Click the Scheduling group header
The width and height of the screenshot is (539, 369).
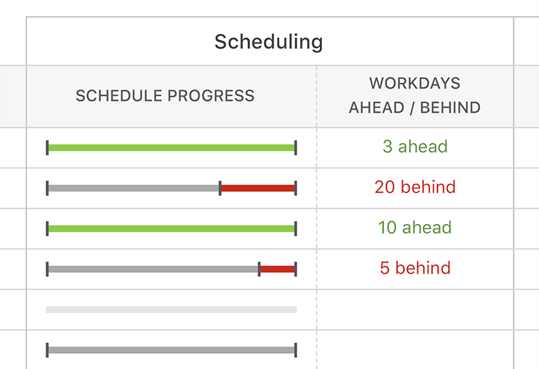point(270,41)
